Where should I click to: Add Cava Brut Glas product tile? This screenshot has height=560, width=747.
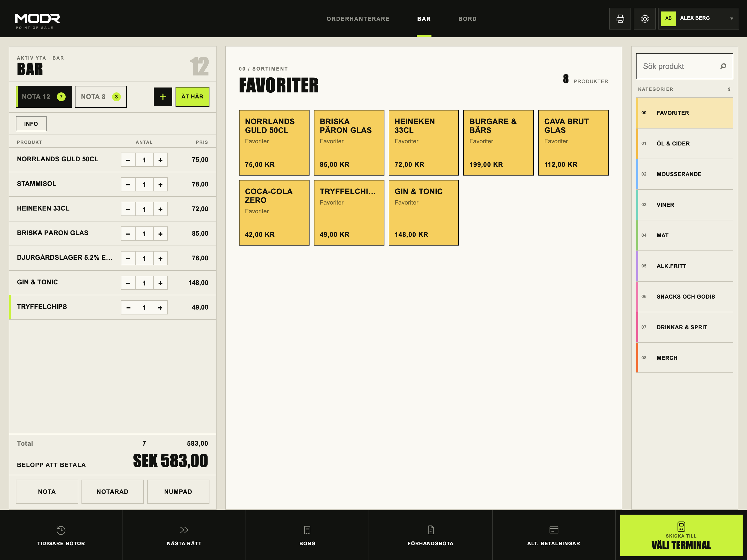[x=573, y=142]
